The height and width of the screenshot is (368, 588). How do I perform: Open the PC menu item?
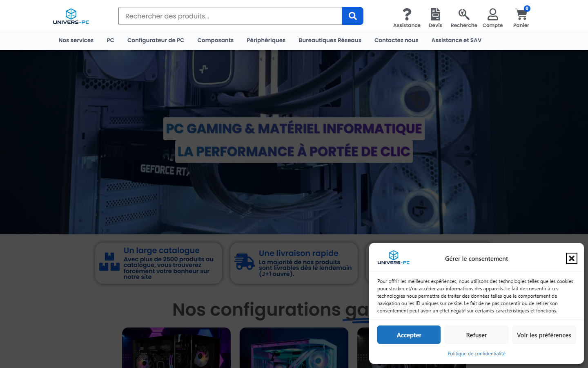coord(110,40)
